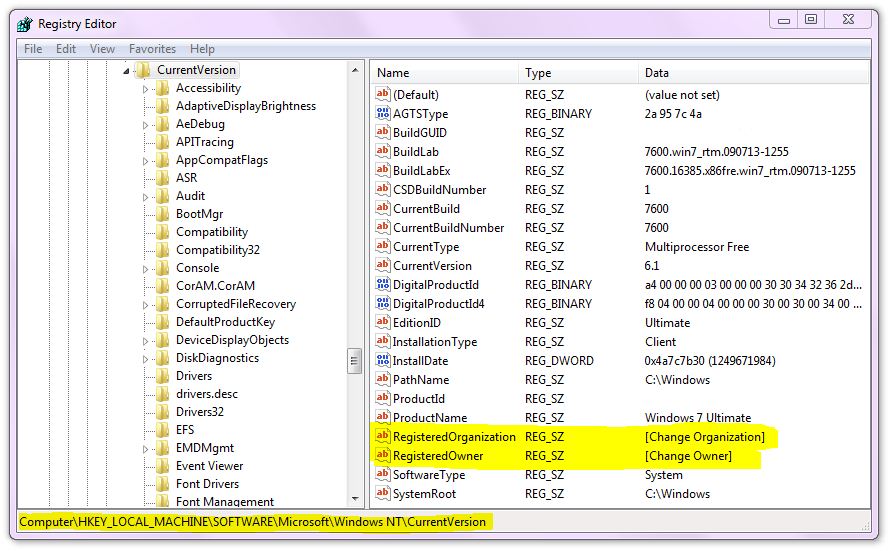The image size is (889, 551).
Task: Sort values by the Type column header
Action: [x=578, y=73]
